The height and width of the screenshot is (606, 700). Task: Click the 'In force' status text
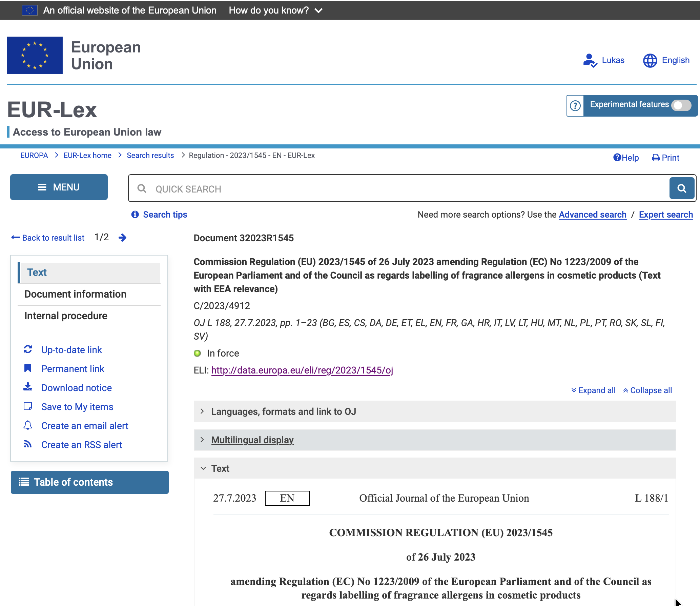click(223, 353)
